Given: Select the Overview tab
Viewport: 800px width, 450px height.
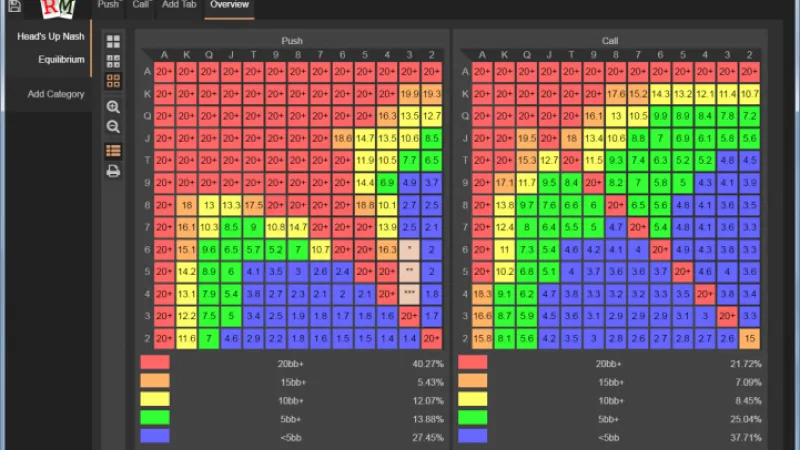Looking at the screenshot, I should pos(229,5).
